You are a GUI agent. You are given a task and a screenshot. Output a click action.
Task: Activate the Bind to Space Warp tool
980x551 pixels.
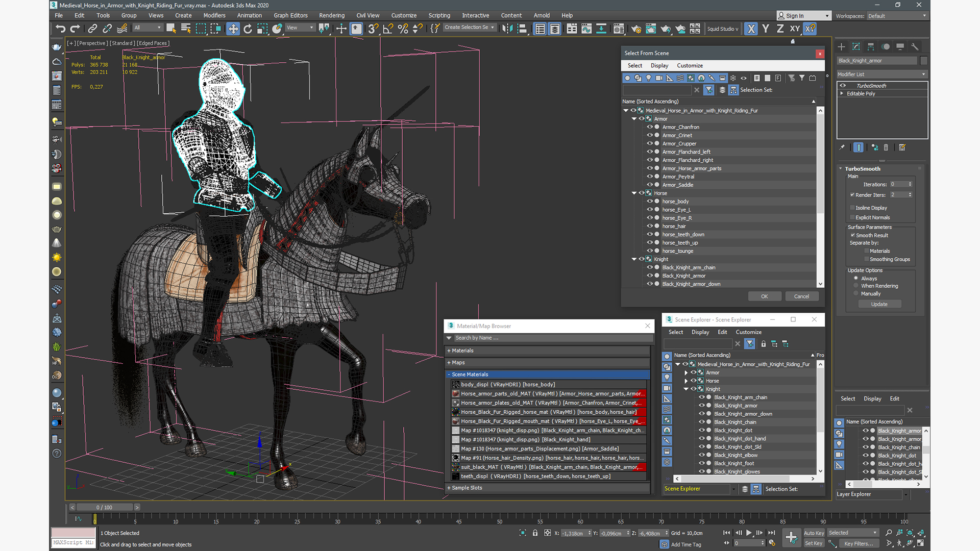click(122, 29)
